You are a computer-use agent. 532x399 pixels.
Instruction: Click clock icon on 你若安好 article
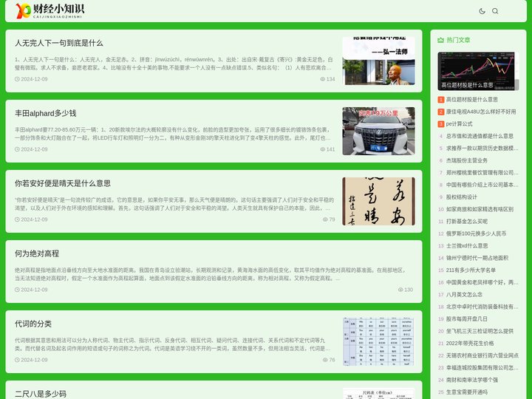pos(17,219)
